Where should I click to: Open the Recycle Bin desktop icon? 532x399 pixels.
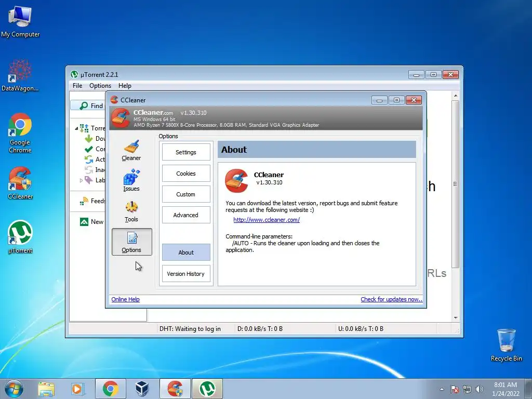point(506,345)
